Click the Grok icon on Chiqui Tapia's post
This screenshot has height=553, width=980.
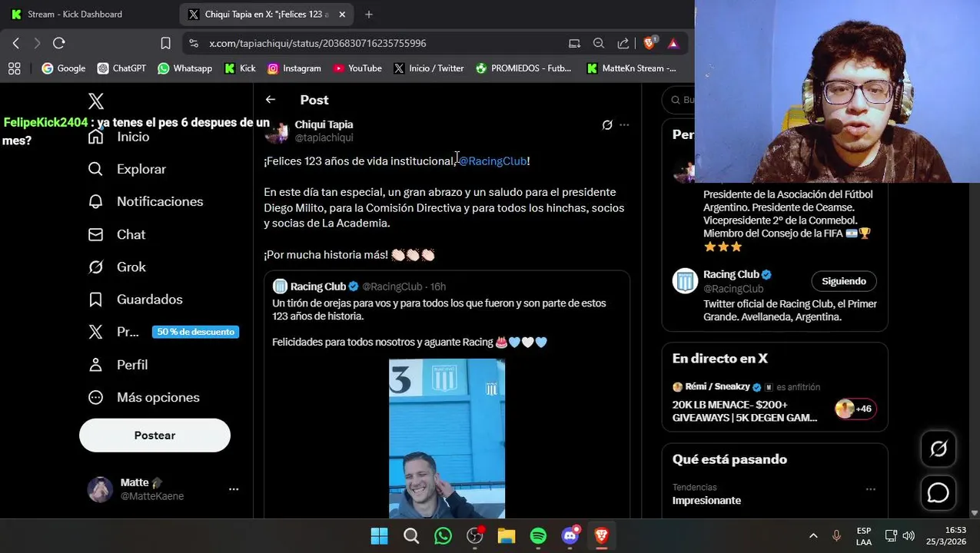tap(607, 124)
